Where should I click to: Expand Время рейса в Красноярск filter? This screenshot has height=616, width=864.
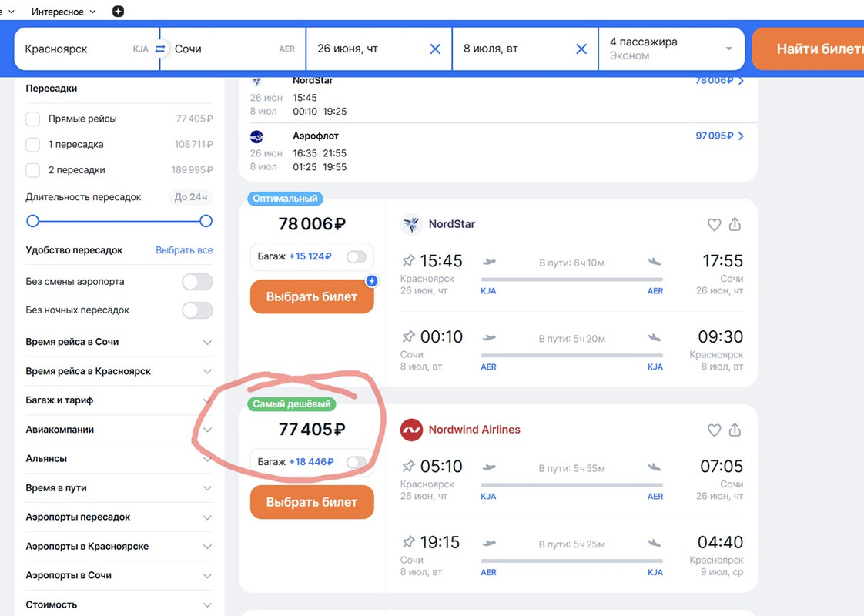coord(119,371)
